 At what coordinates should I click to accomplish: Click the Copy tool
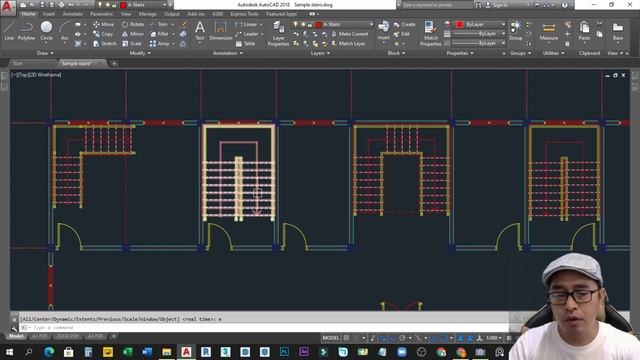103,34
